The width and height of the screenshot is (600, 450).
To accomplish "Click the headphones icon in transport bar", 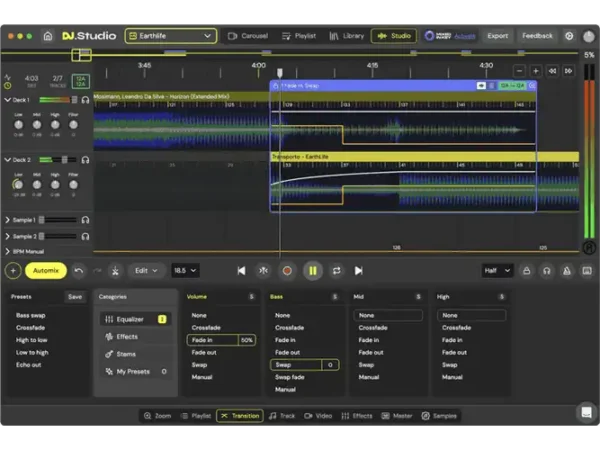I will pyautogui.click(x=547, y=271).
